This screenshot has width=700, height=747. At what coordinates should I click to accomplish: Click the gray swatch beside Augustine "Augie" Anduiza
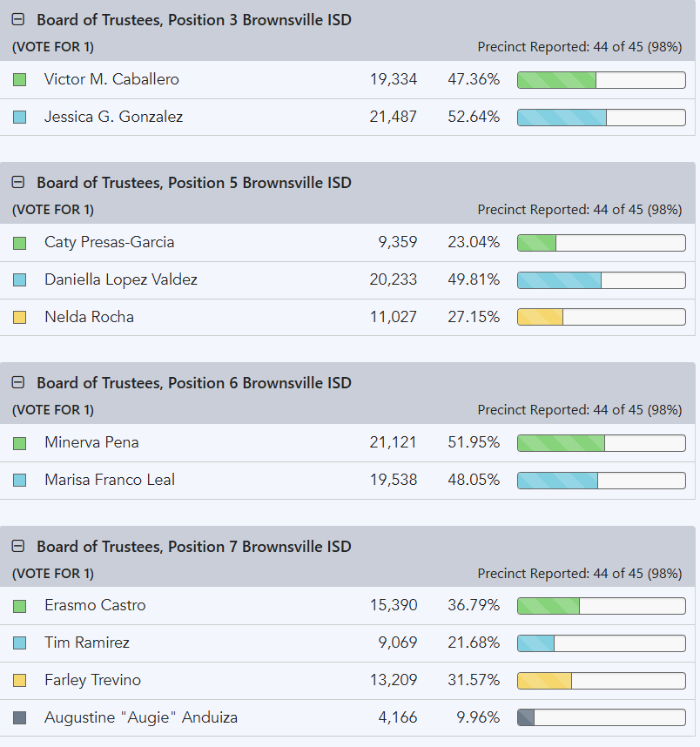19,718
